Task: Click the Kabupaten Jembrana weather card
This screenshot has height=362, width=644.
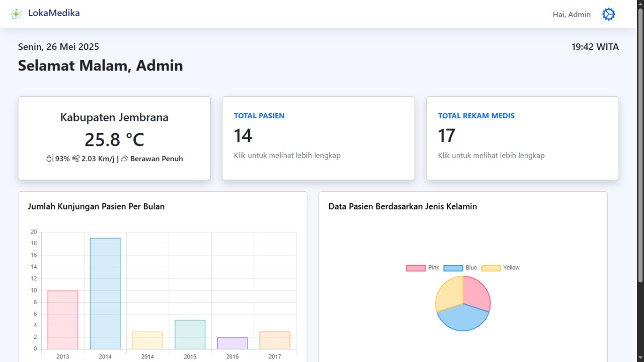Action: click(x=114, y=138)
